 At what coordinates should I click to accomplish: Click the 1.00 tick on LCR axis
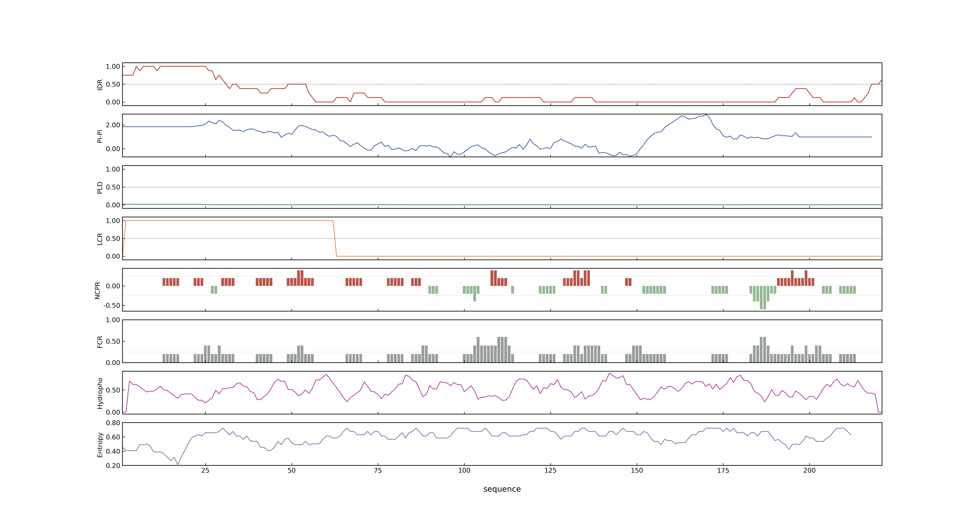coord(113,220)
